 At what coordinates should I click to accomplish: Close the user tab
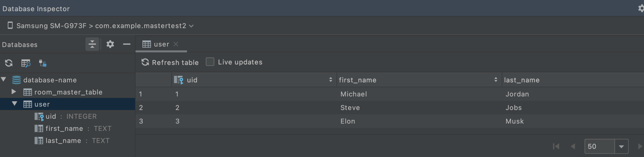pyautogui.click(x=176, y=44)
